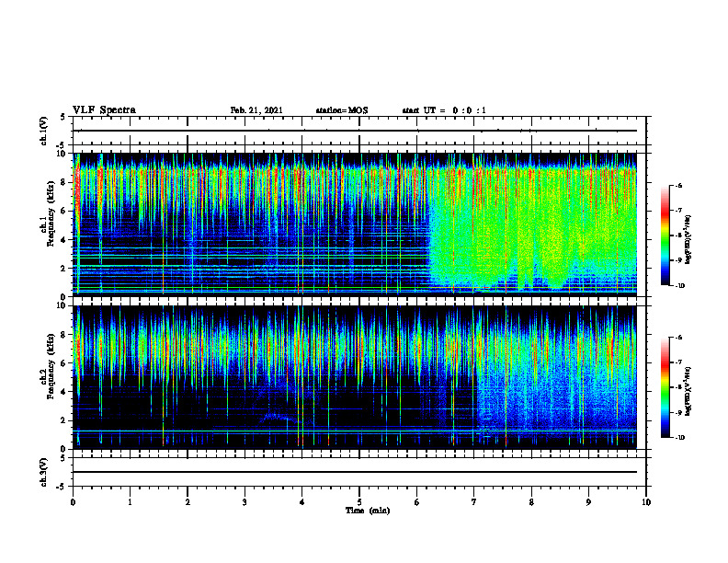Viewport: 728px width, 563px height.
Task: Click the color bar beside ch.1 spectrogram
Action: [665, 236]
